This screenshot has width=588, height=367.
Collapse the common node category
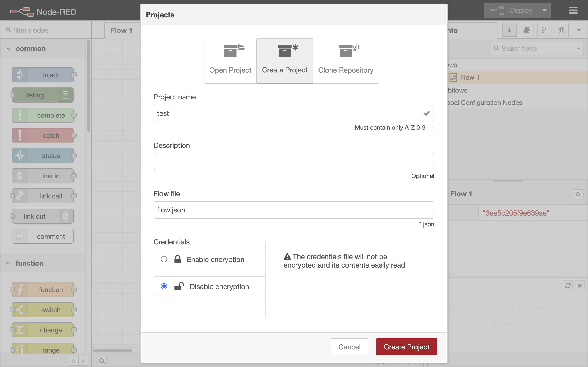pyautogui.click(x=9, y=49)
